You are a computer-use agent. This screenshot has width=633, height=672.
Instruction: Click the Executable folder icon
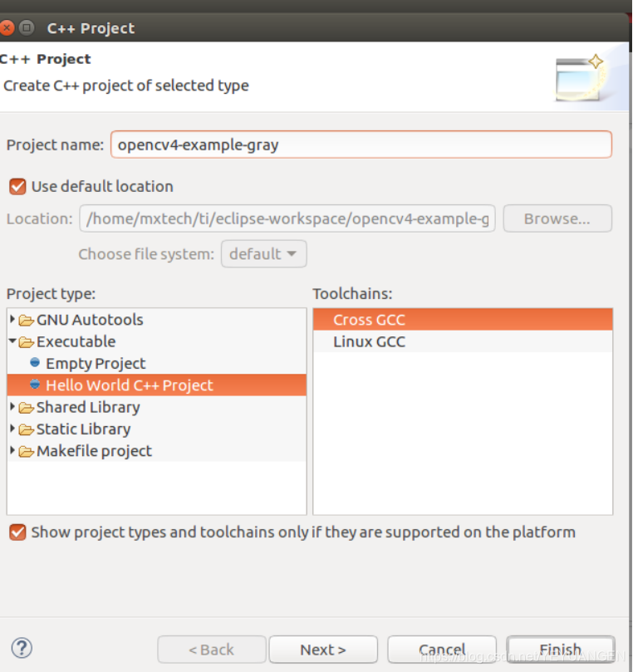(x=27, y=341)
